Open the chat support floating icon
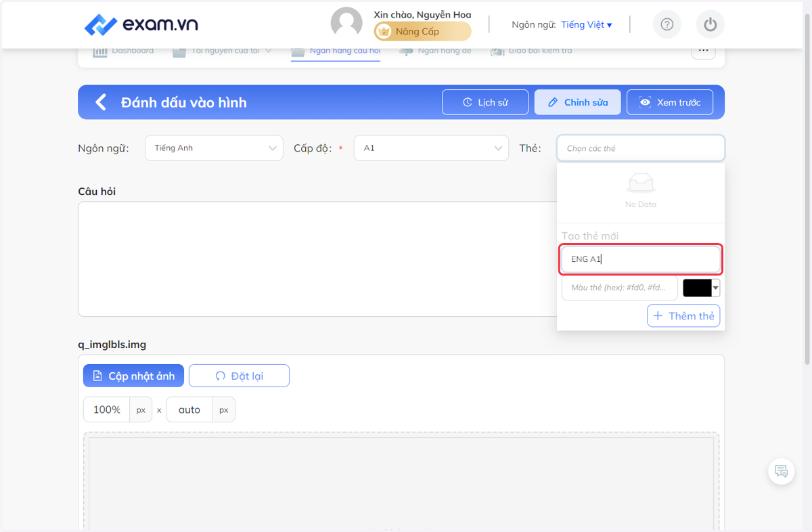This screenshot has height=532, width=812. (x=782, y=471)
